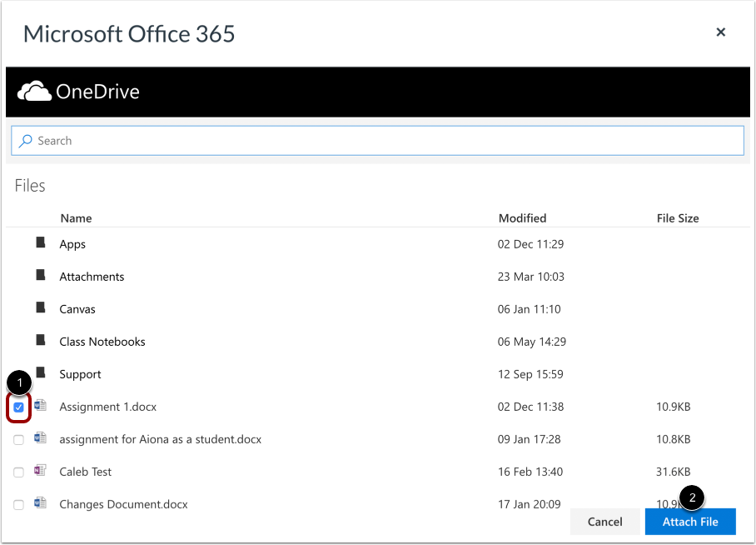
Task: Sort by the File Size column header
Action: (676, 218)
